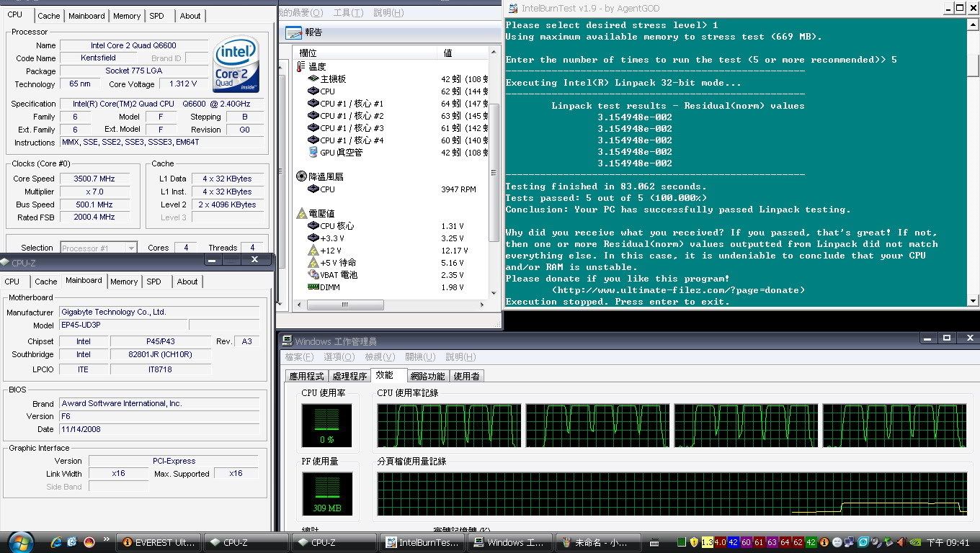This screenshot has height=553, width=980.
Task: Click the 欄位 column header in EVEREST
Action: click(365, 53)
